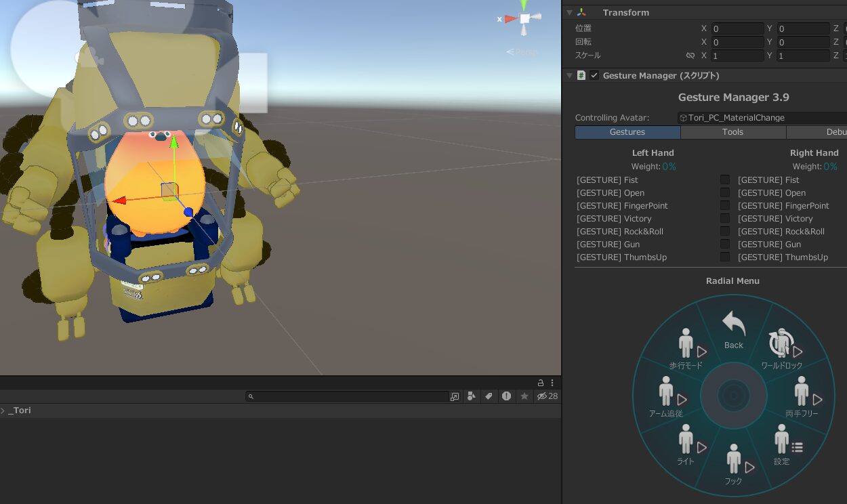
Task: Collapse the Gesture Manager component foldout
Action: click(569, 75)
